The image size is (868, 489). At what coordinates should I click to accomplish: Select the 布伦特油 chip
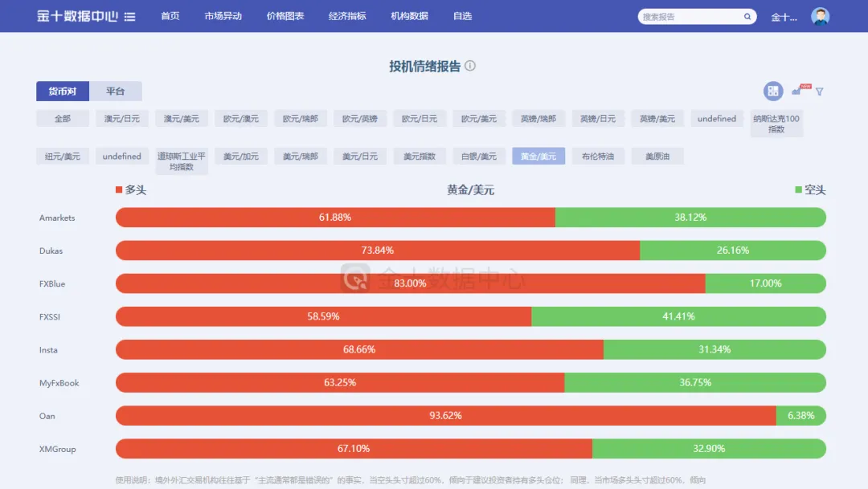click(x=598, y=156)
